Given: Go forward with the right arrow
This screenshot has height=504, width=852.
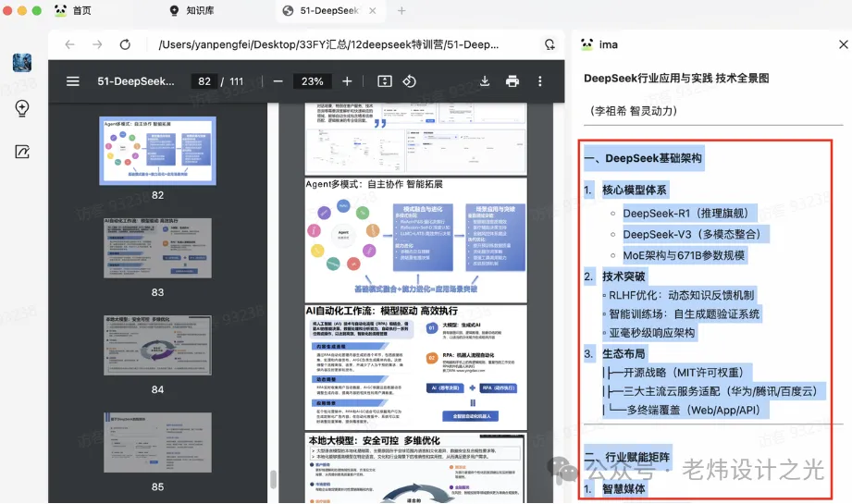Looking at the screenshot, I should 97,44.
